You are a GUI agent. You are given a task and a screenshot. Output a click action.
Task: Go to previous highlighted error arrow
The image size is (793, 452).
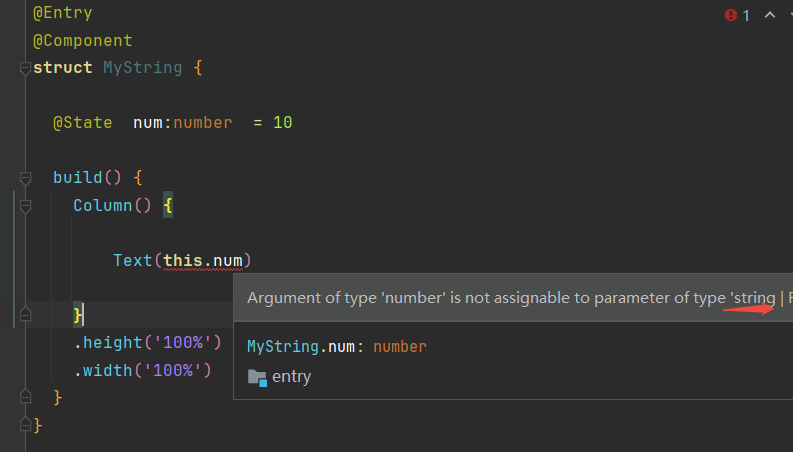coord(769,15)
